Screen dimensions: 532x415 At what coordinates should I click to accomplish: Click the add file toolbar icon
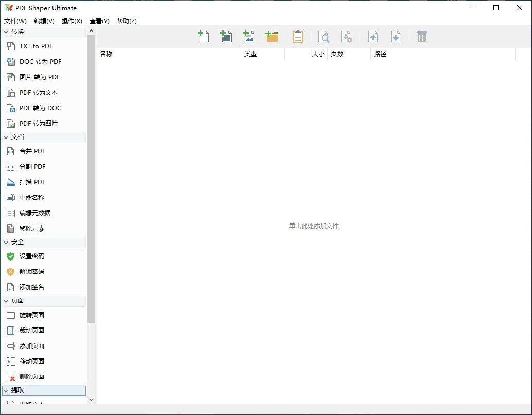[204, 37]
